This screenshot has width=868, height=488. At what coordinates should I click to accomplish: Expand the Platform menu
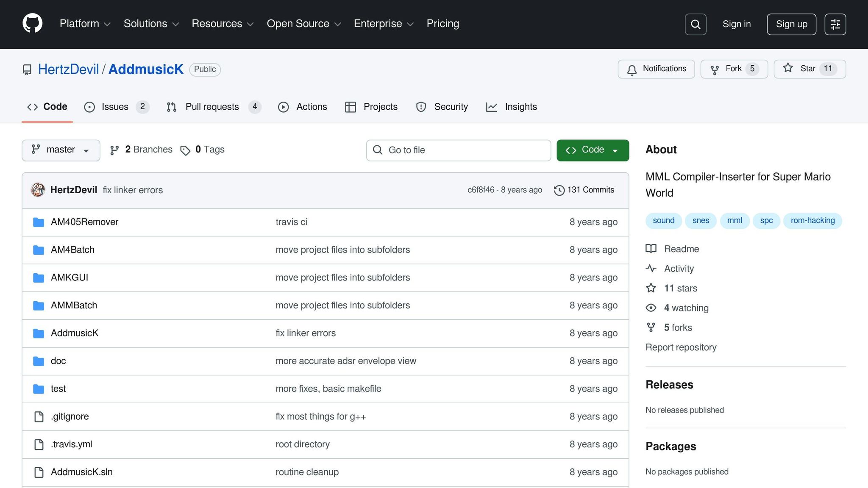85,24
